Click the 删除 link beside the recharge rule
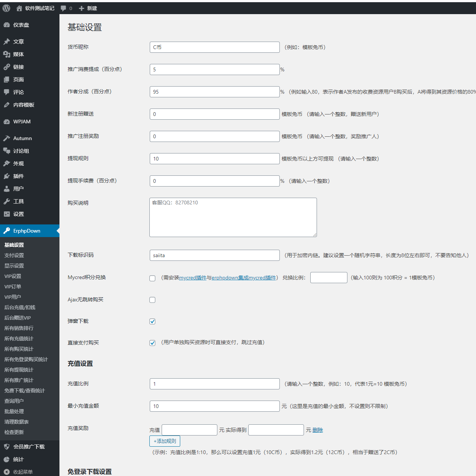The height and width of the screenshot is (476, 476). [x=318, y=430]
